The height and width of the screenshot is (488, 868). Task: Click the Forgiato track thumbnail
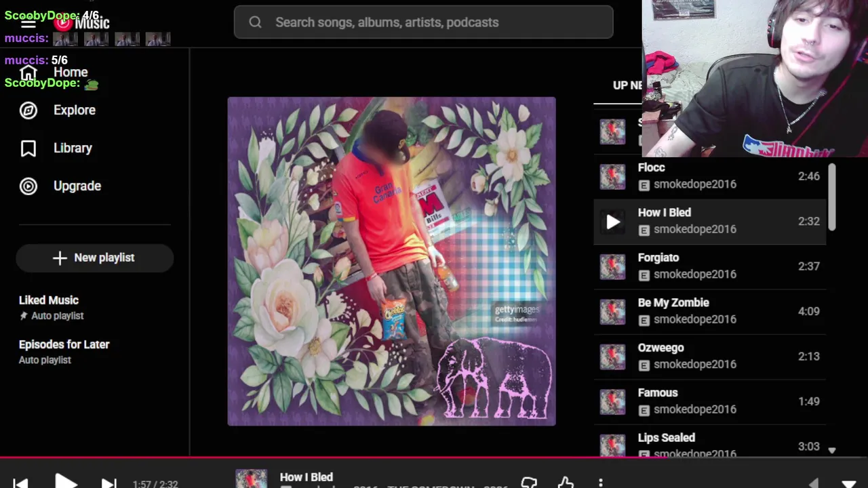[612, 266]
